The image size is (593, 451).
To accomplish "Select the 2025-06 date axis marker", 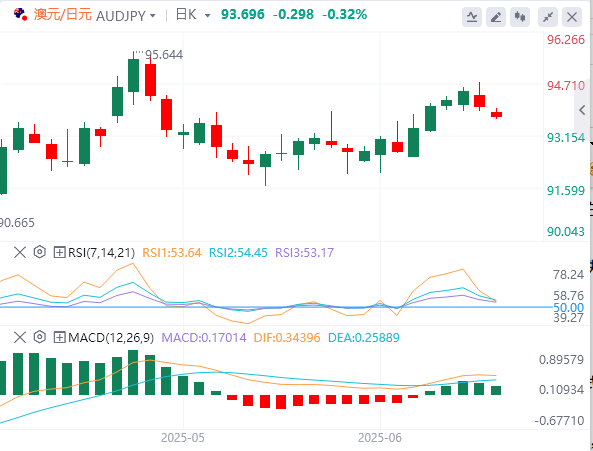I will tap(380, 438).
